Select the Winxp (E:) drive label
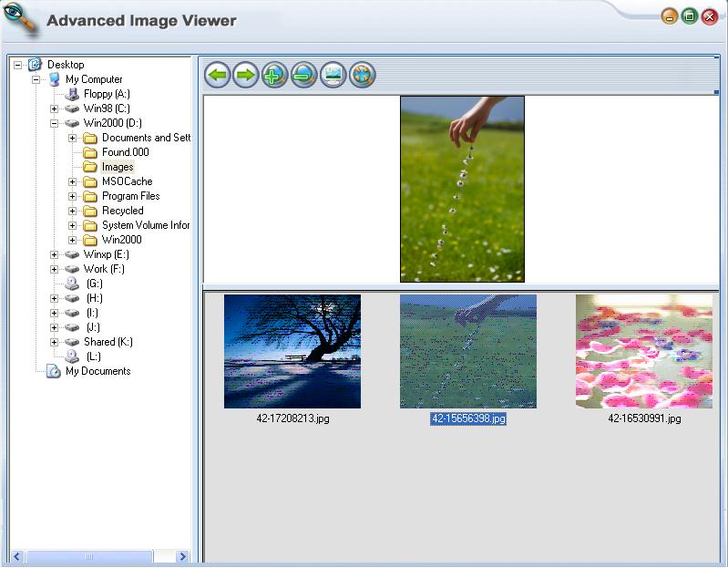Image resolution: width=728 pixels, height=568 pixels. (x=107, y=254)
